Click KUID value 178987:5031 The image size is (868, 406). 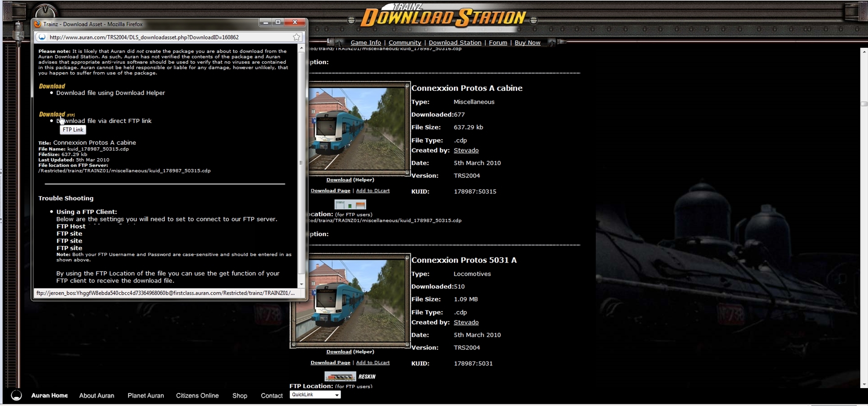[473, 364]
